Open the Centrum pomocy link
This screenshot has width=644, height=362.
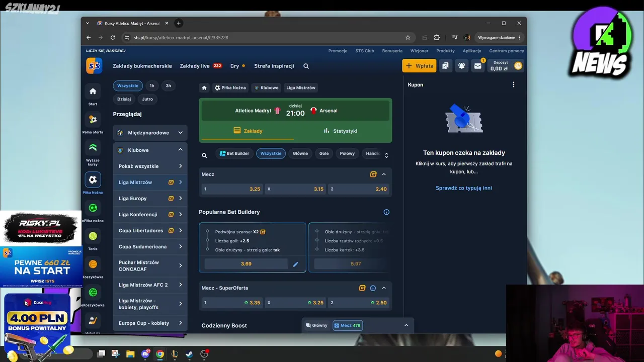507,51
